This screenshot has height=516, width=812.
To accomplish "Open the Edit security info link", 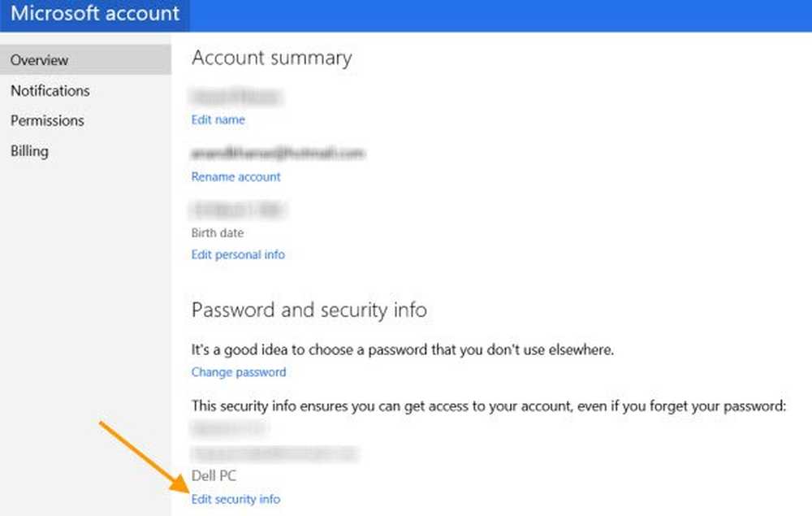I will (235, 499).
